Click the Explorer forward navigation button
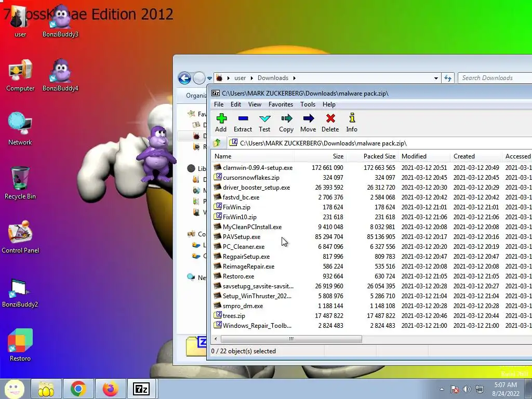532x399 pixels. 199,78
